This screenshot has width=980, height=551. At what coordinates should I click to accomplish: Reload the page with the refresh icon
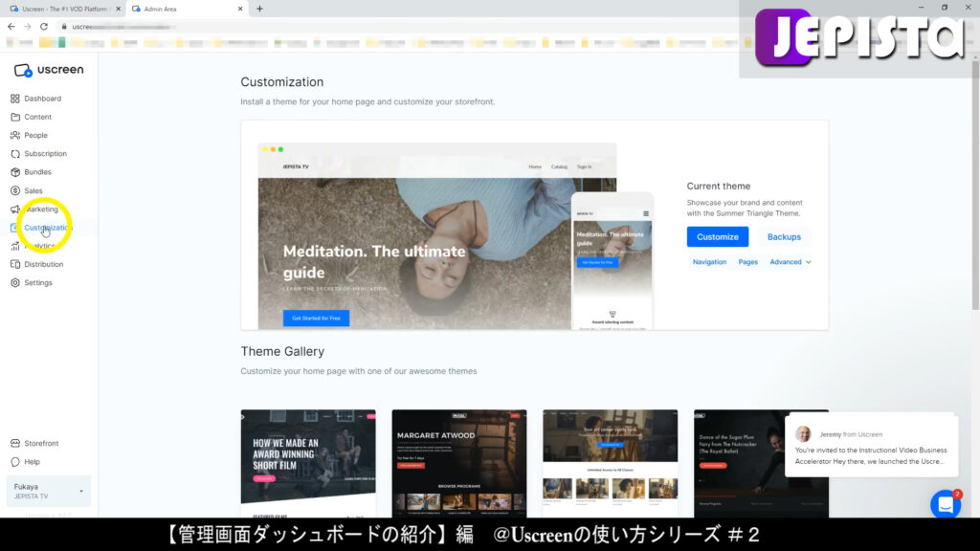coord(44,26)
